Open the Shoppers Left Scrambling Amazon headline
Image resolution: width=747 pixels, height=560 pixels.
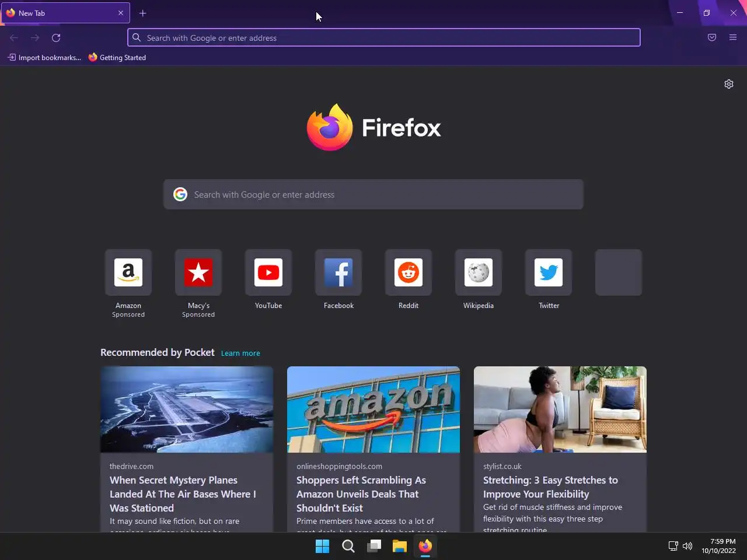pyautogui.click(x=361, y=494)
